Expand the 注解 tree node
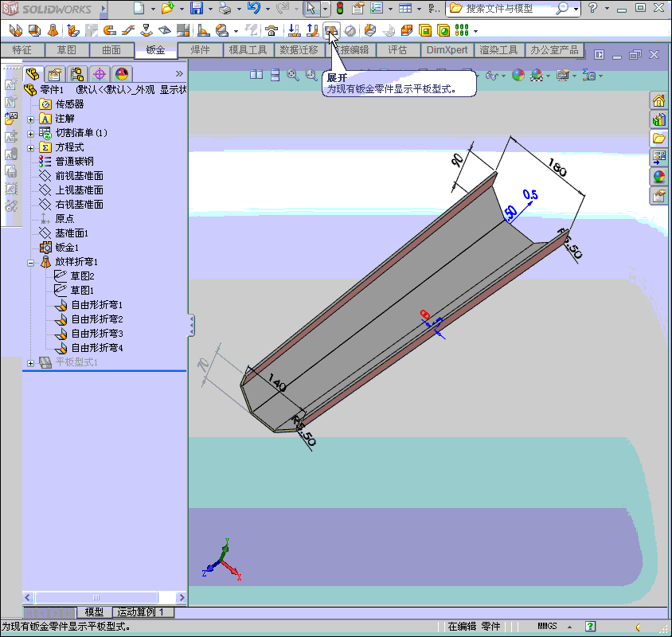Screen dimensions: 672x637 coord(30,119)
